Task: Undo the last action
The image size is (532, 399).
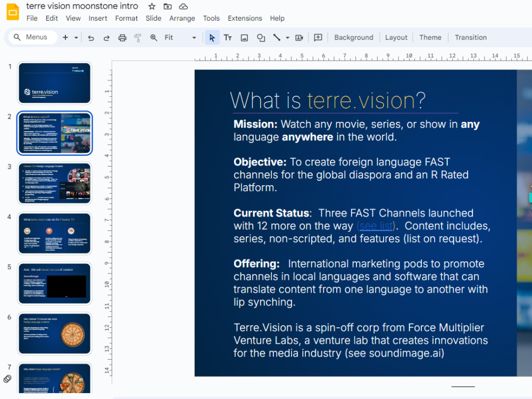Action: (91, 38)
